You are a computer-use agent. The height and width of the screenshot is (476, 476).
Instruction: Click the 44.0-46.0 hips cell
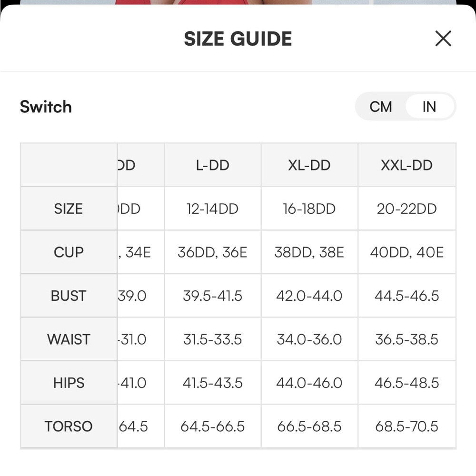click(x=309, y=383)
